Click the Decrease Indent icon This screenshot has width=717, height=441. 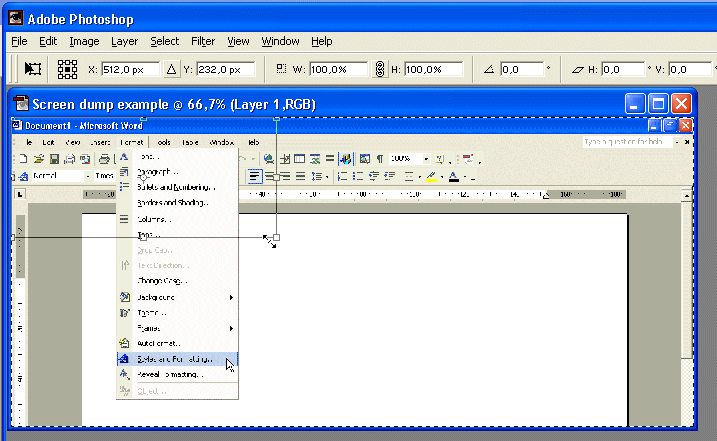(373, 176)
